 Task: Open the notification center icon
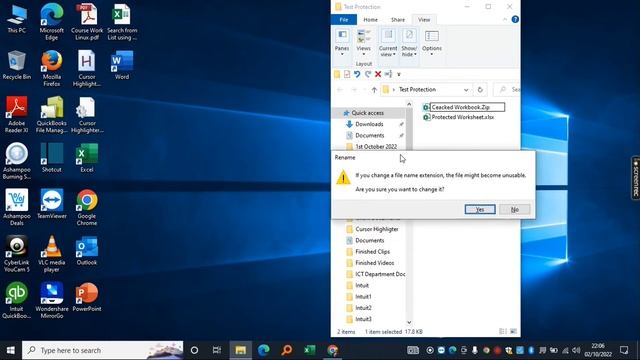pyautogui.click(x=624, y=350)
